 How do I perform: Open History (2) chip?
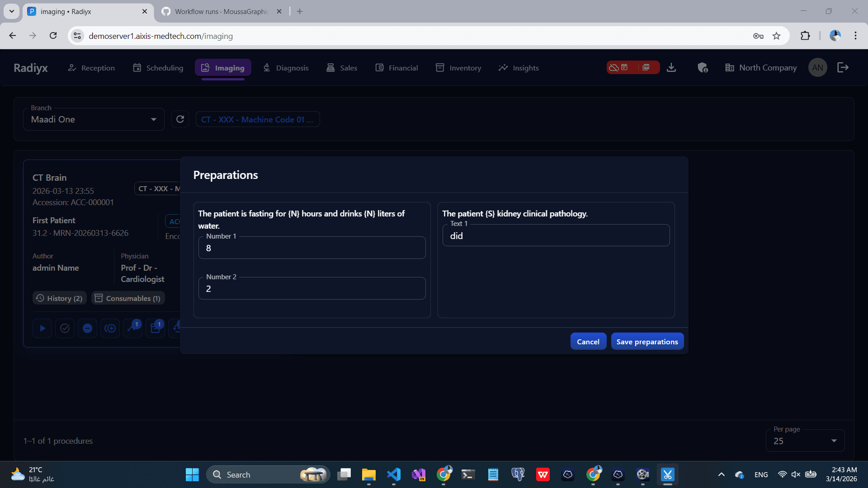pyautogui.click(x=59, y=298)
